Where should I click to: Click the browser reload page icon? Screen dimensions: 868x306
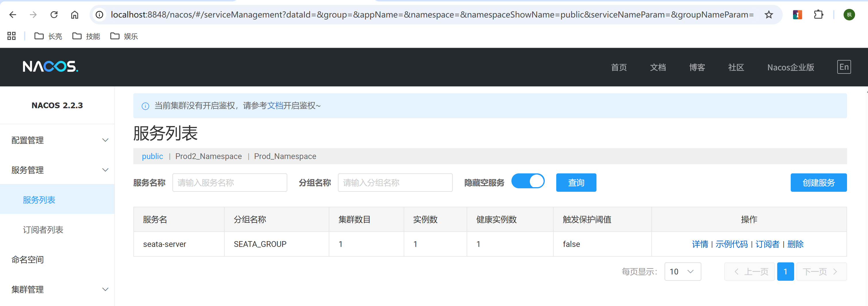(x=54, y=14)
